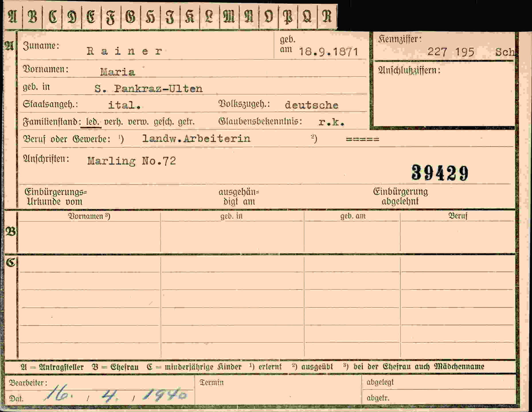
Task: Click the 'verh.' marital status option
Action: point(113,122)
